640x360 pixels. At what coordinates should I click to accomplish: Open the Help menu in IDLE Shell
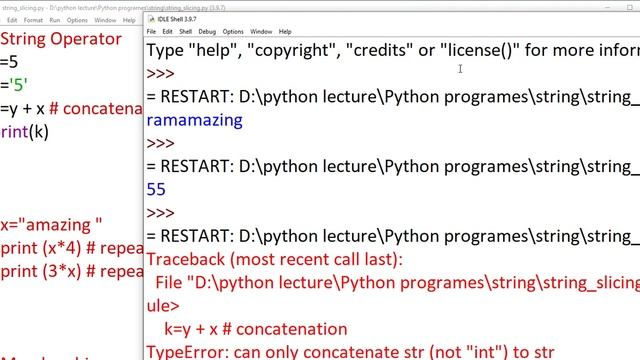(x=285, y=31)
